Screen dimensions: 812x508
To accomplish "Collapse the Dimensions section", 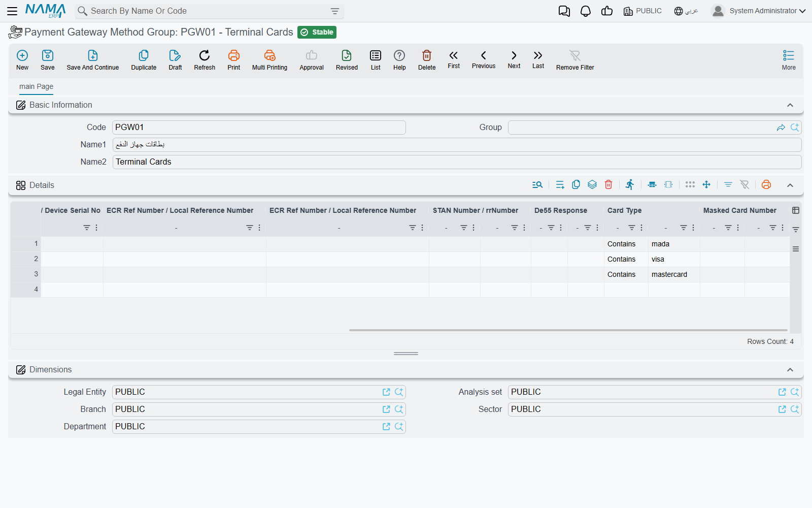I will coord(790,370).
